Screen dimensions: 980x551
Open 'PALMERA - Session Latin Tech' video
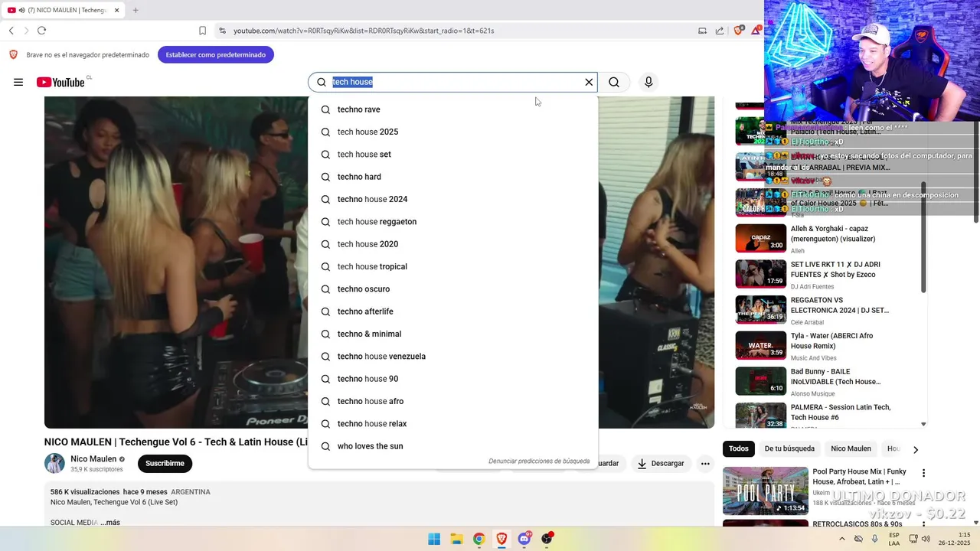point(827,416)
